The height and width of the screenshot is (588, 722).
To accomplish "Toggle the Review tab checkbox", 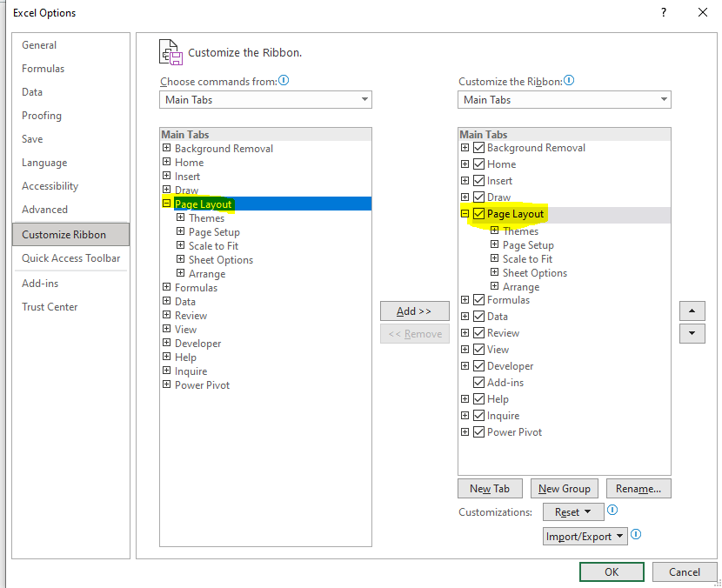I will [479, 333].
